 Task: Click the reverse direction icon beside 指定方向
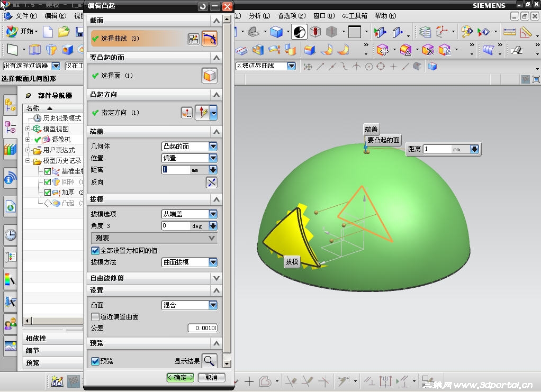click(187, 113)
